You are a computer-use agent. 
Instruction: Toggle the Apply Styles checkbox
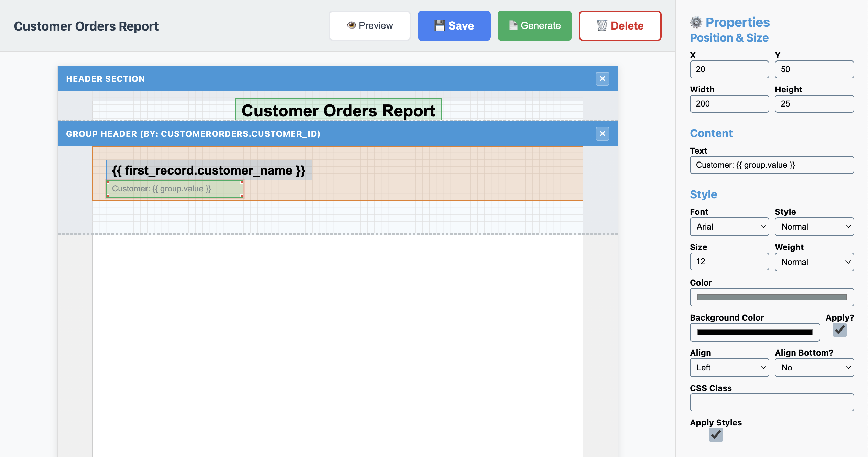(x=716, y=435)
